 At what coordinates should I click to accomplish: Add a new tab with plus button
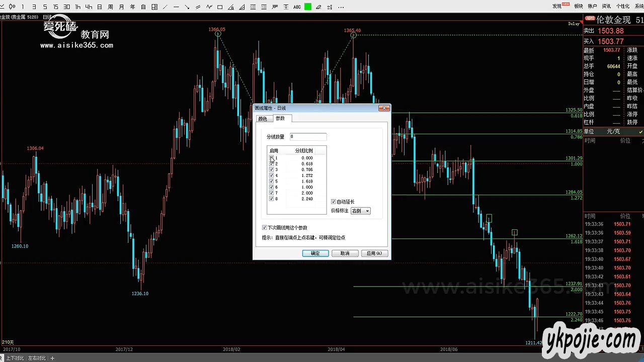(52, 358)
